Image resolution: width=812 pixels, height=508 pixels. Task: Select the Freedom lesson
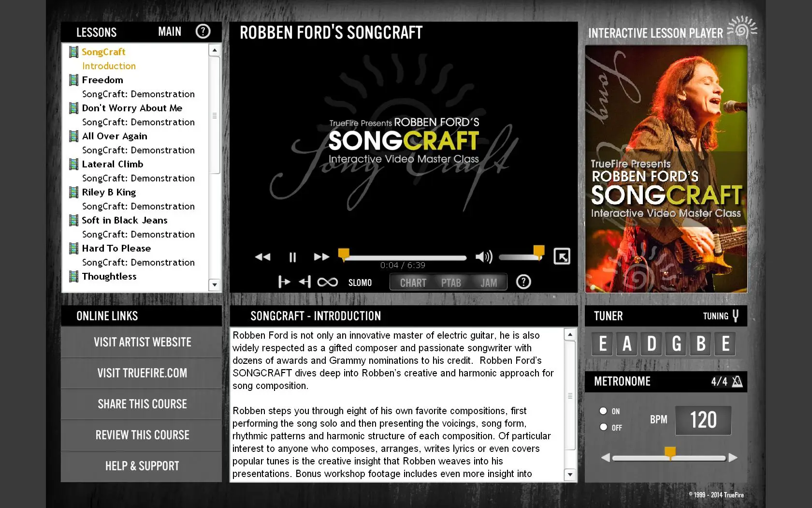102,80
